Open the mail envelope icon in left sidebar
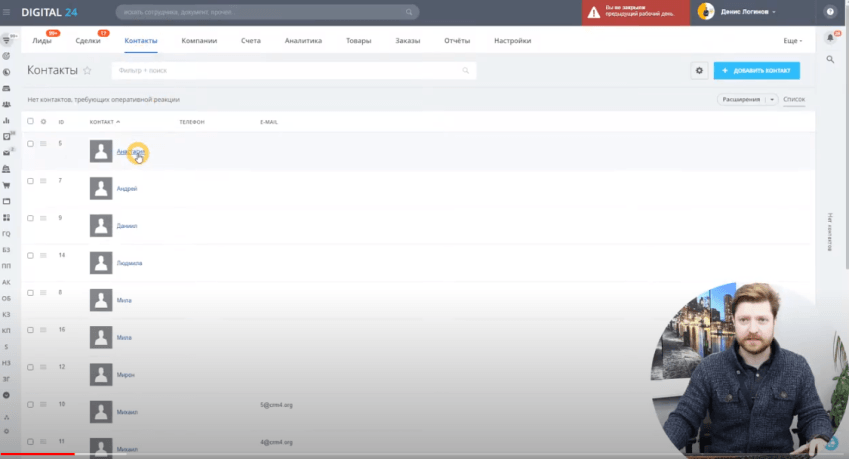This screenshot has width=849, height=459. point(6,153)
